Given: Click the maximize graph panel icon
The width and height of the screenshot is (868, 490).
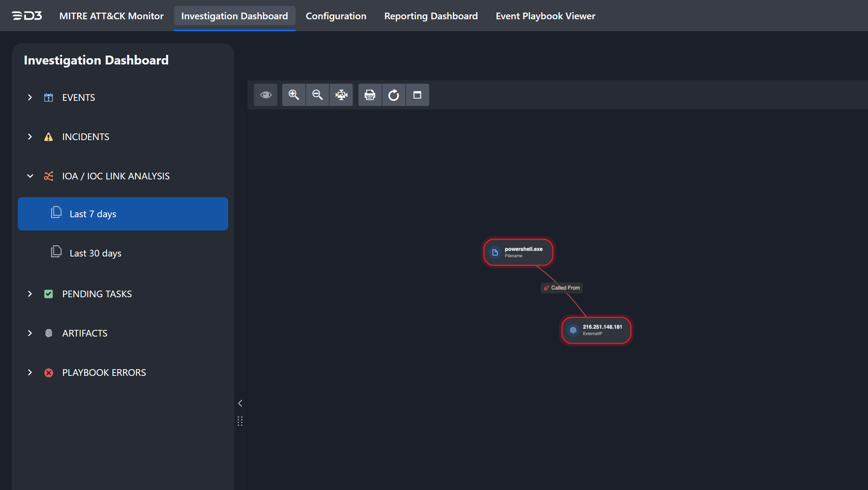Looking at the screenshot, I should click(x=417, y=95).
